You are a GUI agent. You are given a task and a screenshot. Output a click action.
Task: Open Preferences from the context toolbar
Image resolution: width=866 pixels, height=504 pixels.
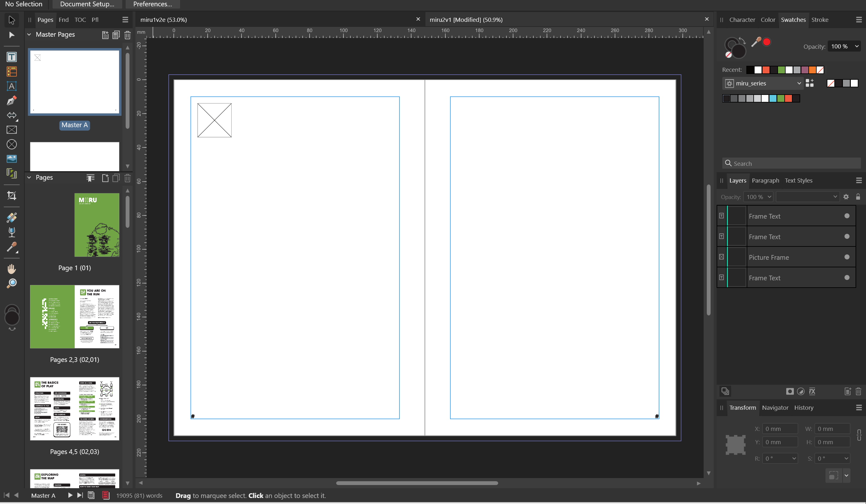[x=152, y=4]
